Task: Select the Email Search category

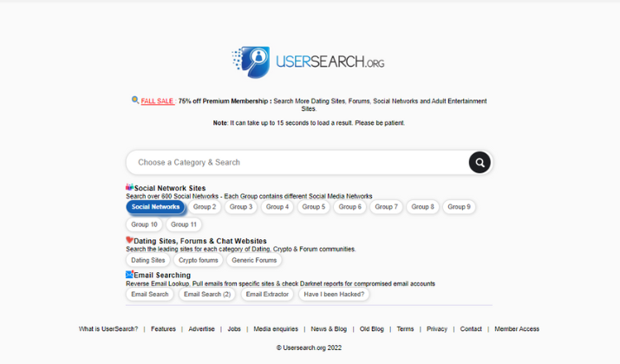Action: (x=150, y=294)
